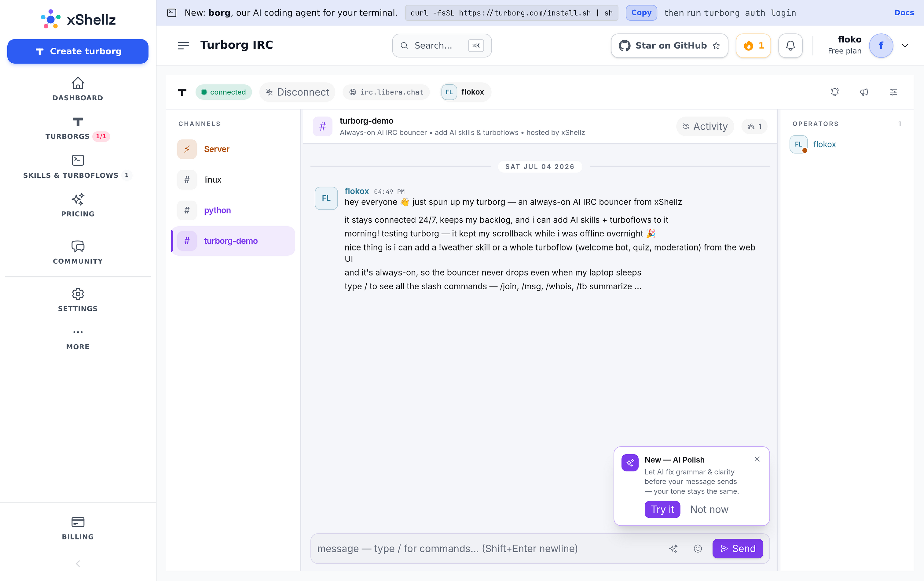Copy the borg install command

coord(641,13)
